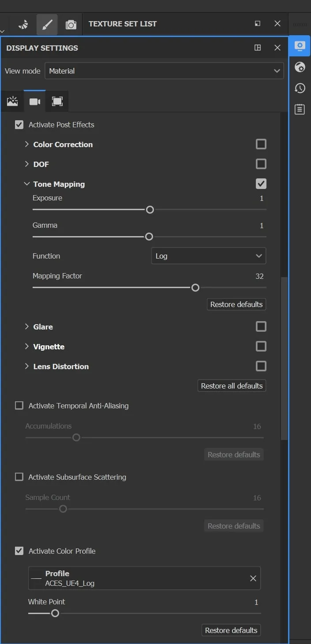Expand the Vignette section
Screen dimensions: 311x644
pyautogui.click(x=27, y=347)
